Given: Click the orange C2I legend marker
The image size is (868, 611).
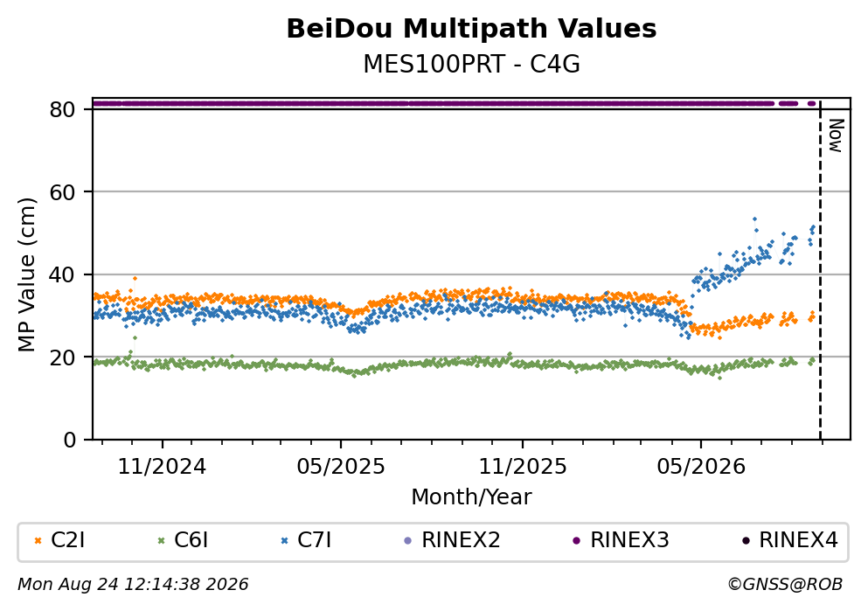Looking at the screenshot, I should pos(38,541).
